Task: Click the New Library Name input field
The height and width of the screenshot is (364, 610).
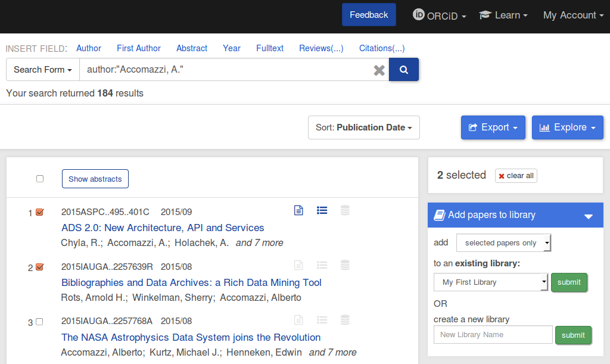Action: (493, 335)
